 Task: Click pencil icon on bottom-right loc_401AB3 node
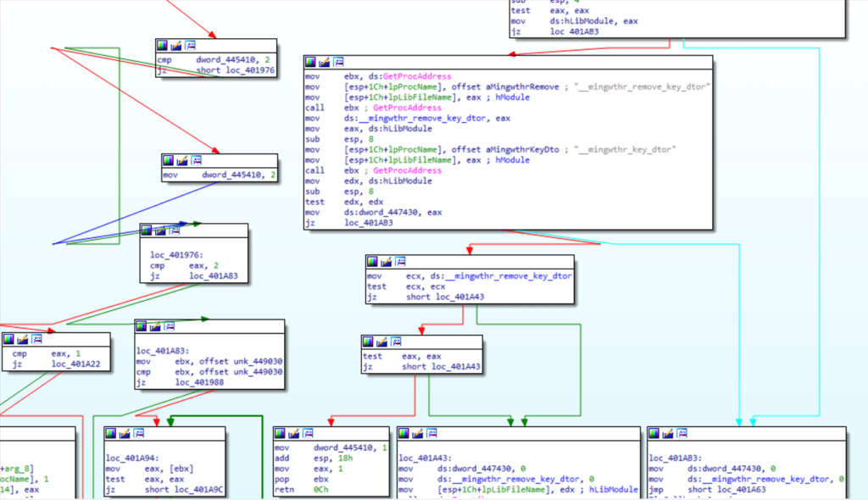pyautogui.click(x=668, y=433)
